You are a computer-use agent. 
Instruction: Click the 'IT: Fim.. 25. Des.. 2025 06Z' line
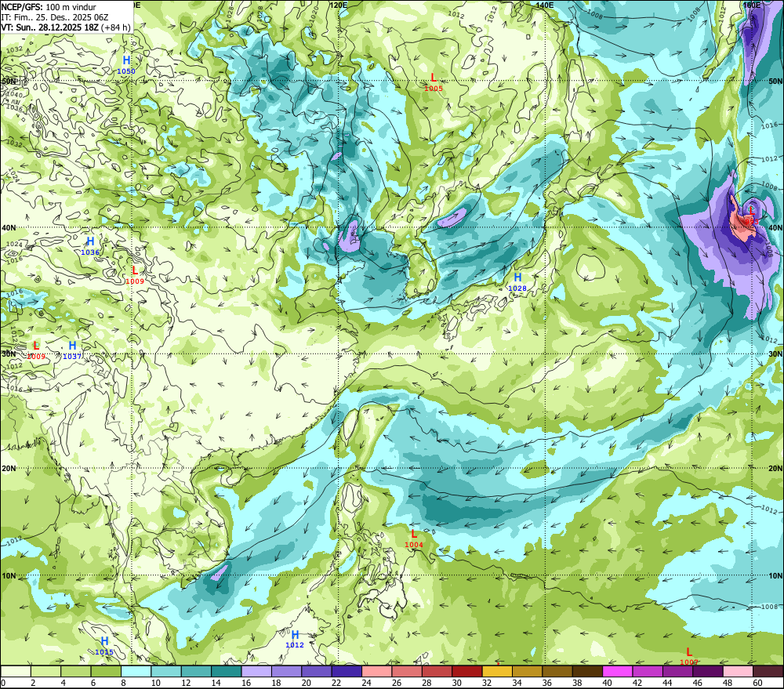[55, 17]
